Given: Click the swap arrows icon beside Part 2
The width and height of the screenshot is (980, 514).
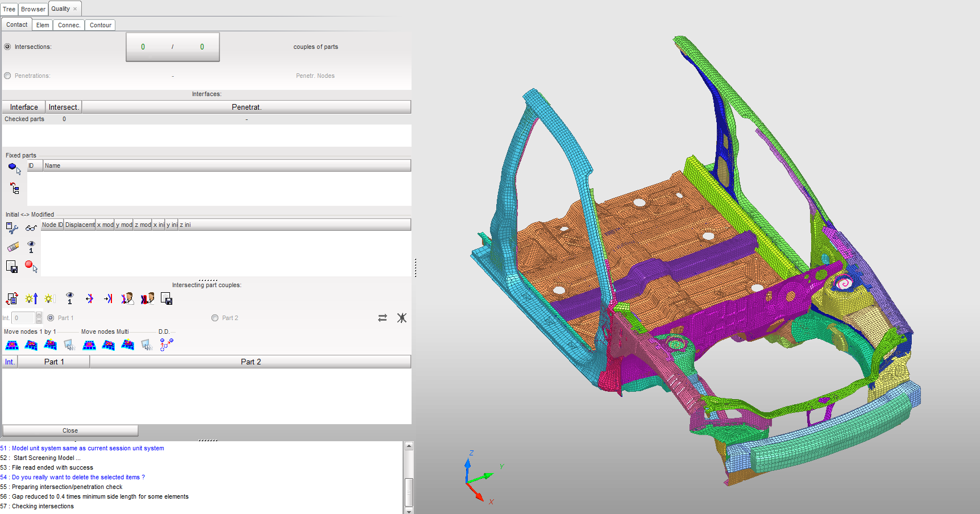Looking at the screenshot, I should [383, 318].
